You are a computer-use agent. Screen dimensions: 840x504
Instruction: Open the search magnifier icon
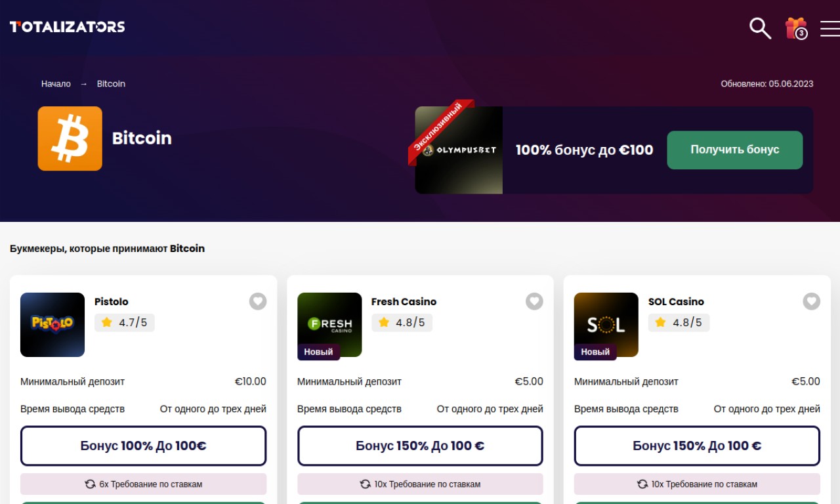[760, 28]
